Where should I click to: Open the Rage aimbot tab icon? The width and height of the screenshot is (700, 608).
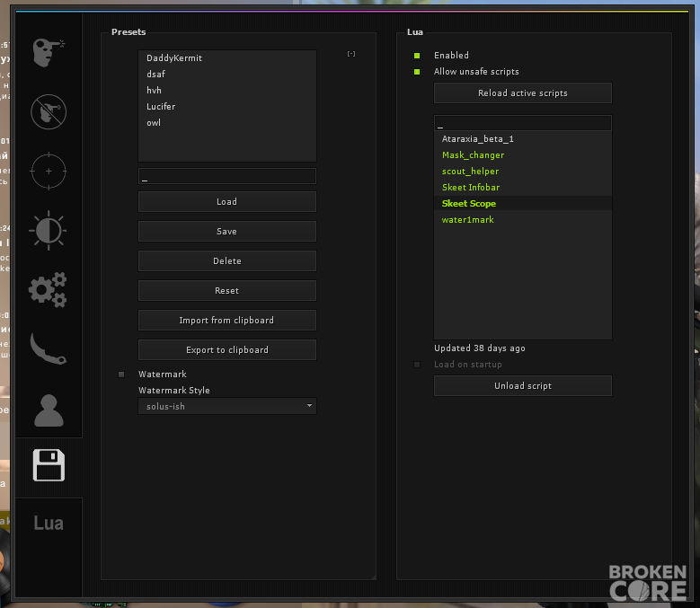[x=49, y=52]
